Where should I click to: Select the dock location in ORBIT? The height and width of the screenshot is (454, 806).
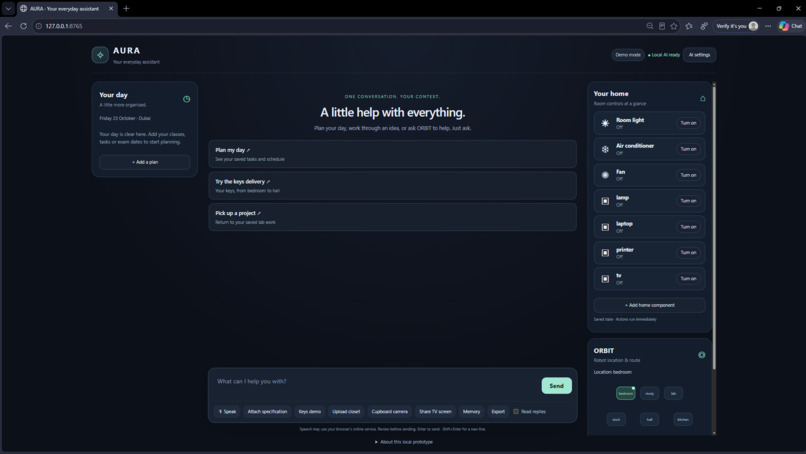tap(616, 420)
